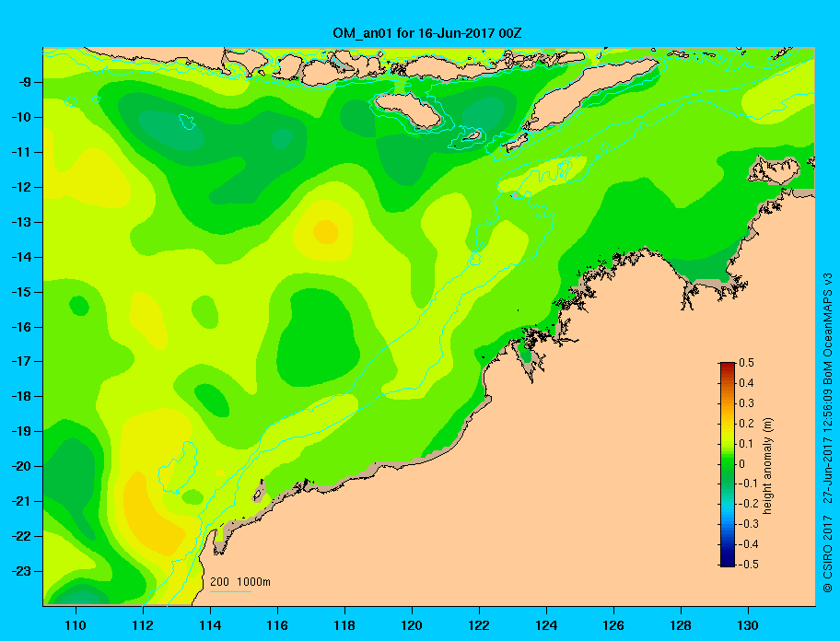Click the latitude axis label "-17"
The image size is (840, 641).
coord(20,362)
